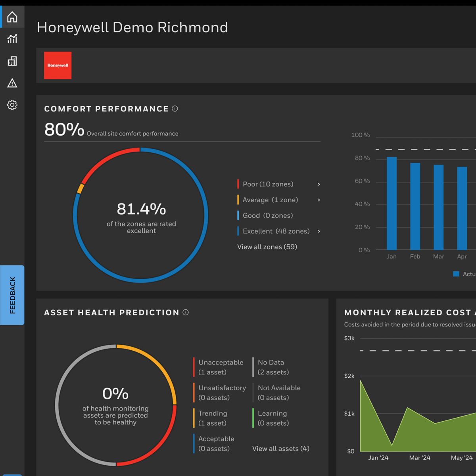Click the 81.4% value in comfort donut

[x=141, y=209]
